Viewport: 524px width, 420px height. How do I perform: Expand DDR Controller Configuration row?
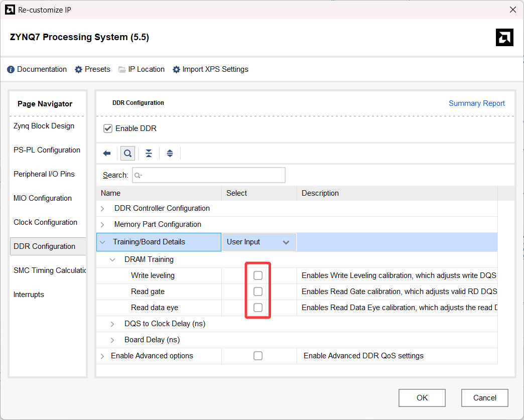[102, 209]
